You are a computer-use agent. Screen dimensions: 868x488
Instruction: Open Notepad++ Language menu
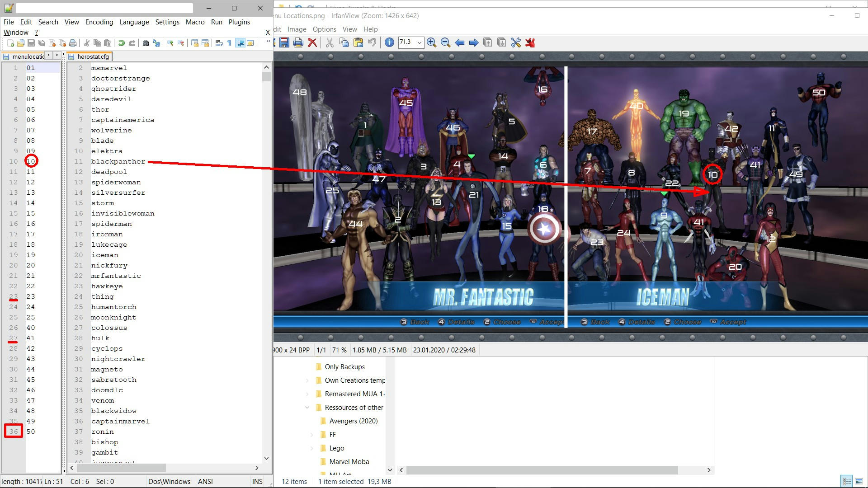point(134,22)
